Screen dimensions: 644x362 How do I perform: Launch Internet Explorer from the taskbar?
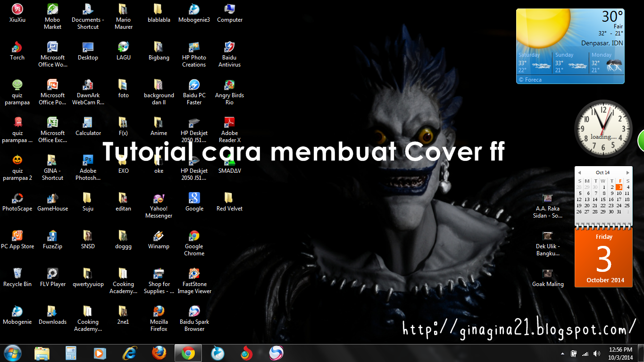click(129, 353)
